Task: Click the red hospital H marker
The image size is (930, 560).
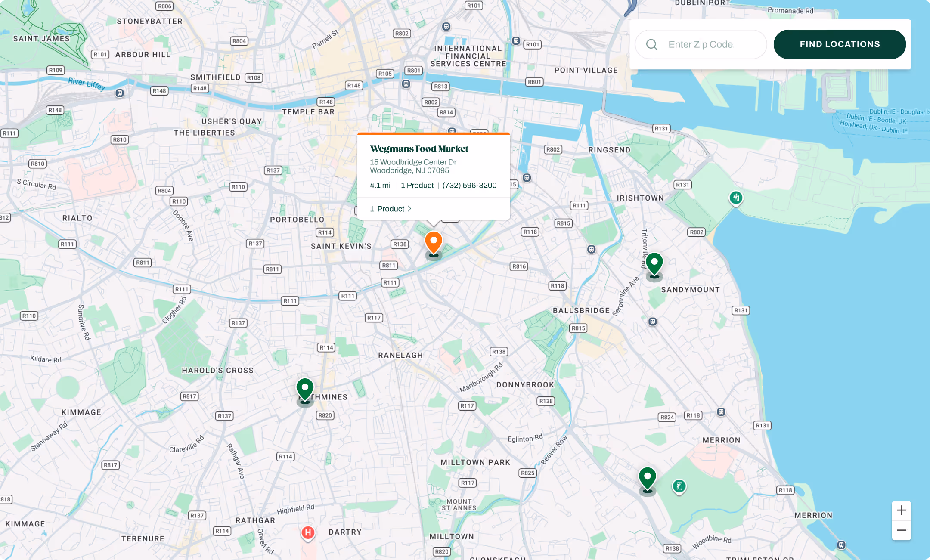Action: click(x=308, y=533)
